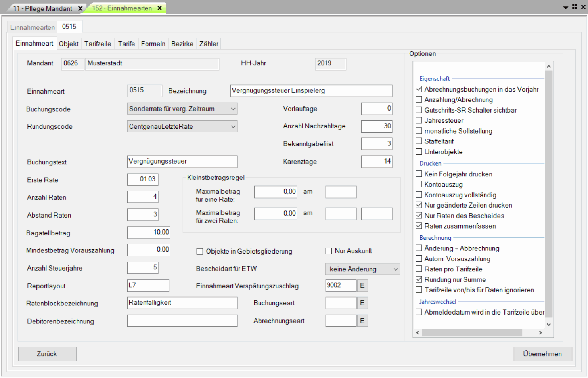Viewport: 588px width, 378px height.
Task: Tick Objekte in Gebietsgliederung checkbox
Action: [200, 251]
